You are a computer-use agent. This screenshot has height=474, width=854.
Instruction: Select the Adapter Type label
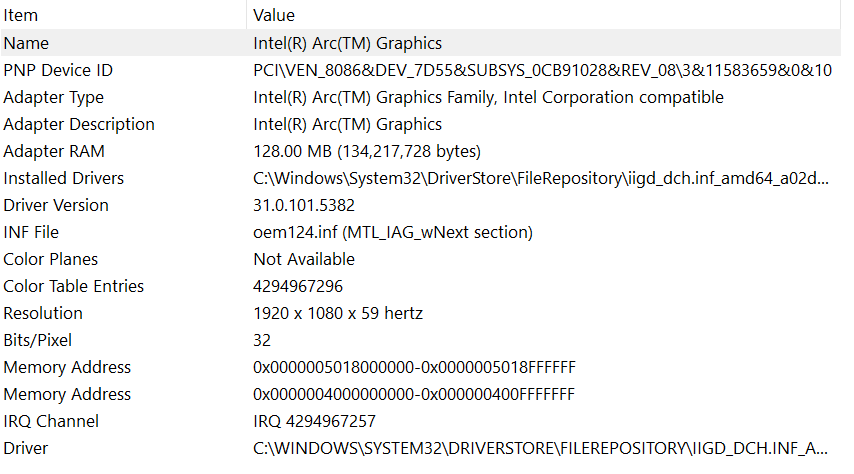click(53, 98)
